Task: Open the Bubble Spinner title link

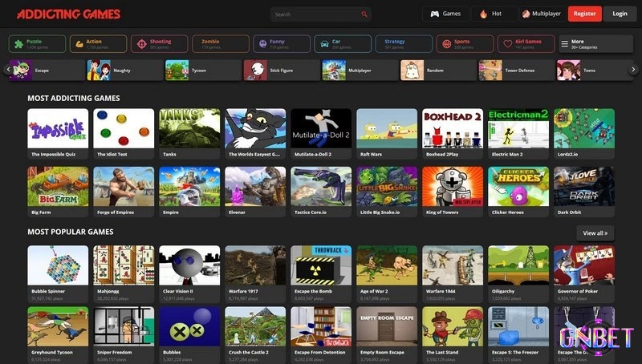Action: (x=48, y=291)
